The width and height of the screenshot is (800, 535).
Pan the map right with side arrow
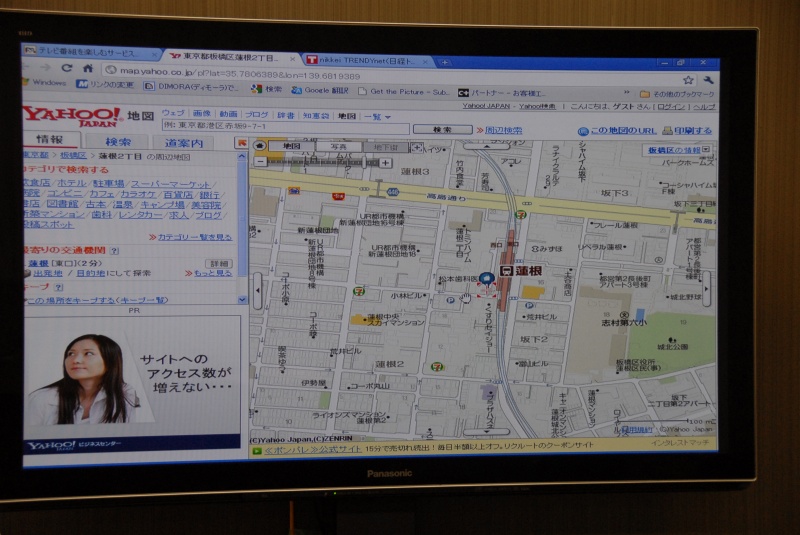click(706, 289)
